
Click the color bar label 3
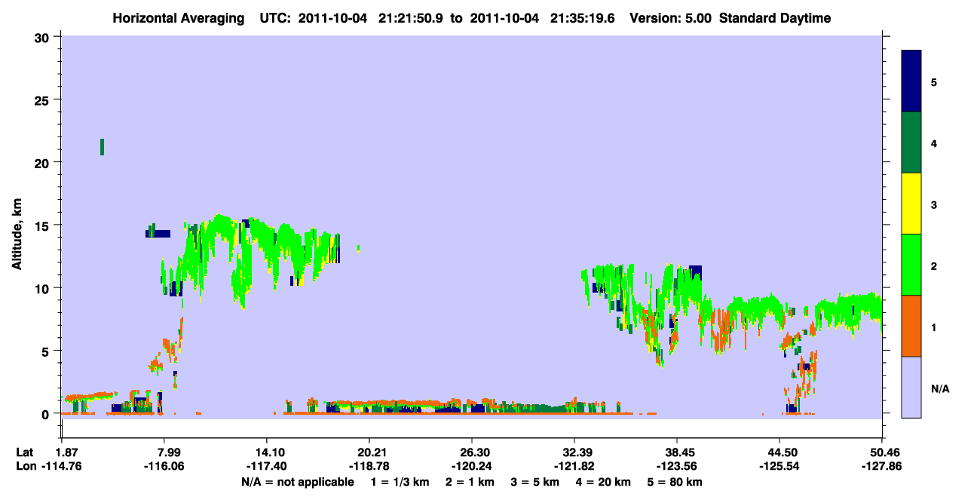point(933,204)
